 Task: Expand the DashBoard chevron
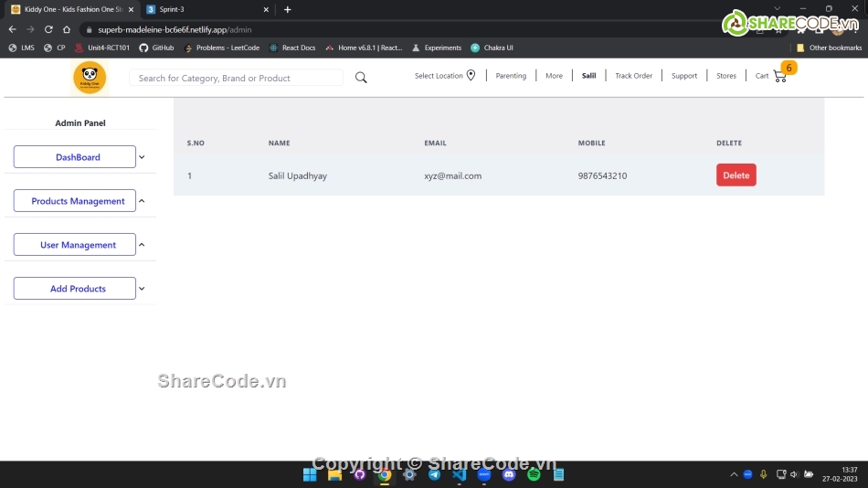click(x=142, y=157)
